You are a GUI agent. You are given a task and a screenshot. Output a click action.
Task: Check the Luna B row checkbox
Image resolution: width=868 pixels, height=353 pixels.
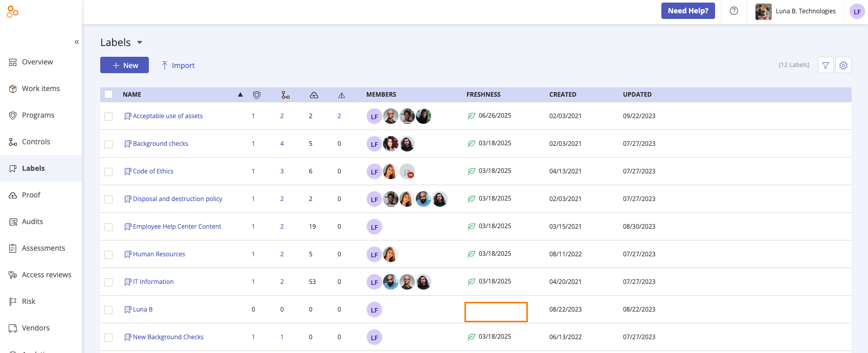tap(108, 310)
